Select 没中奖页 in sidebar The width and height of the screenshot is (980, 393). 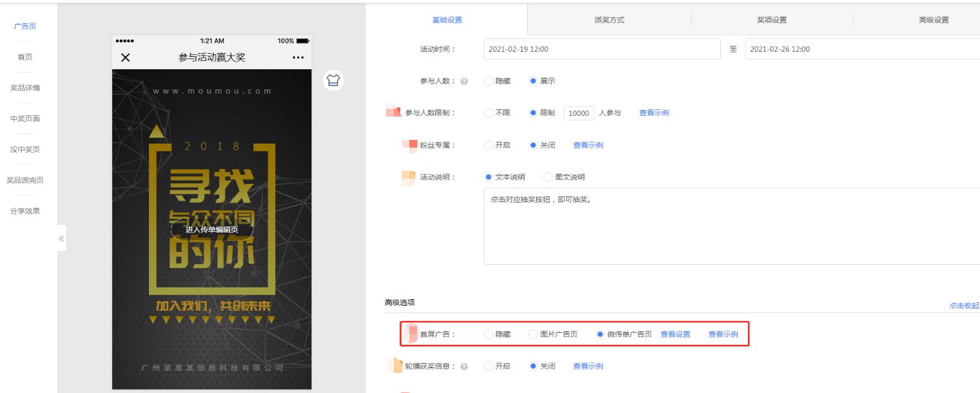(25, 149)
